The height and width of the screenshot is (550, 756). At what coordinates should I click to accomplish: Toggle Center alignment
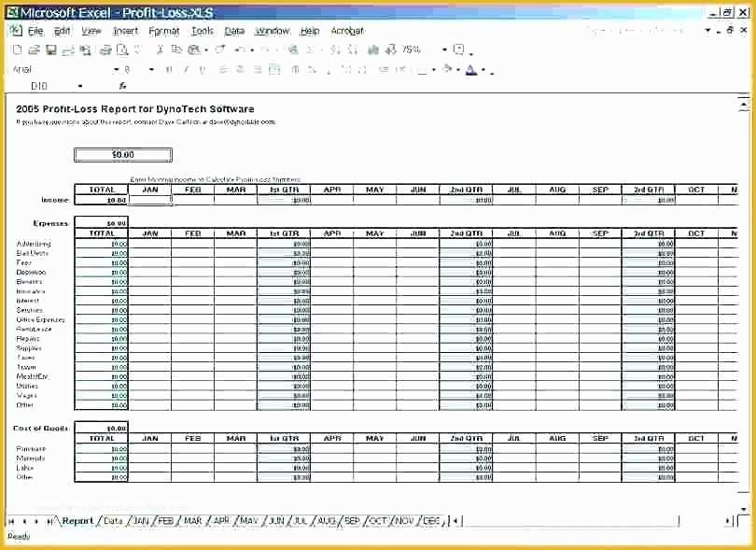(240, 70)
